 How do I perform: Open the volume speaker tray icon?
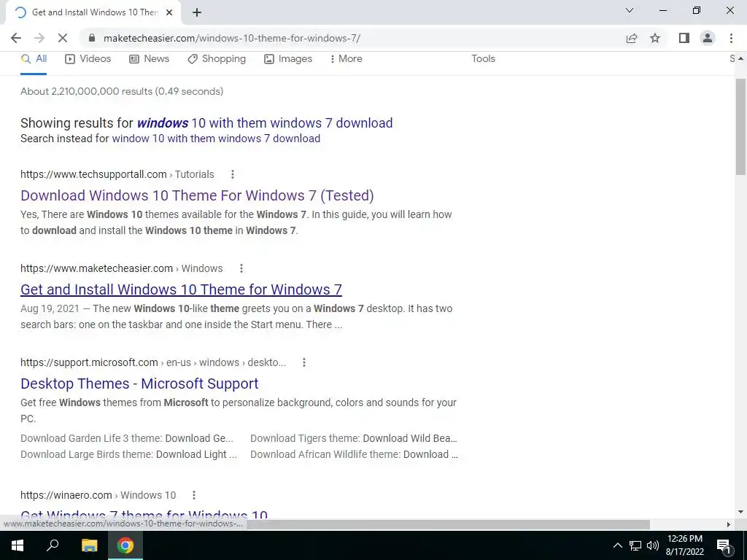tap(653, 545)
